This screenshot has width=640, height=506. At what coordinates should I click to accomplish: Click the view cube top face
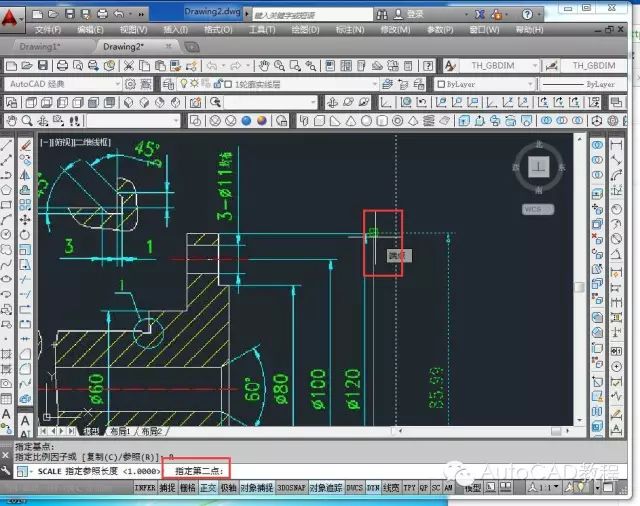coord(539,167)
